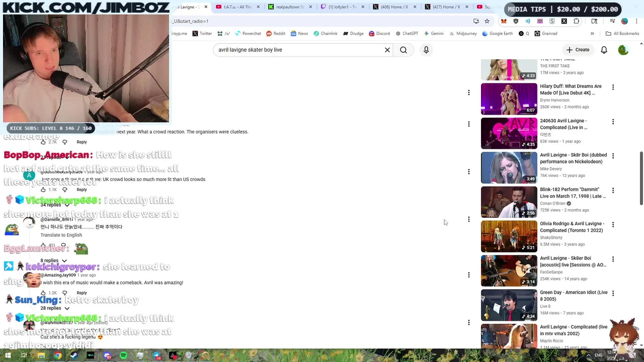Open action menu for AmazingJay909's comment
The height and width of the screenshot is (362, 644).
coord(468,275)
